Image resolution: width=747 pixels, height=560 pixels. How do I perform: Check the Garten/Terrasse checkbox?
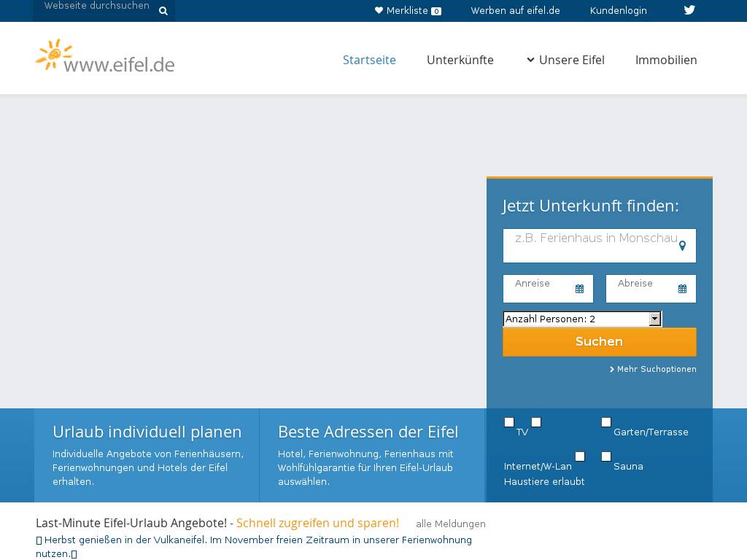coord(605,422)
